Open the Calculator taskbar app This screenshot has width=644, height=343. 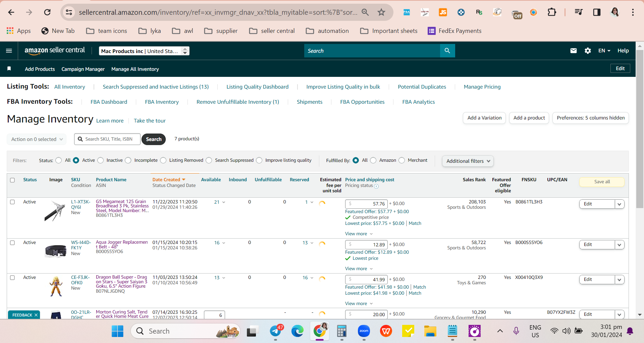pos(341,331)
